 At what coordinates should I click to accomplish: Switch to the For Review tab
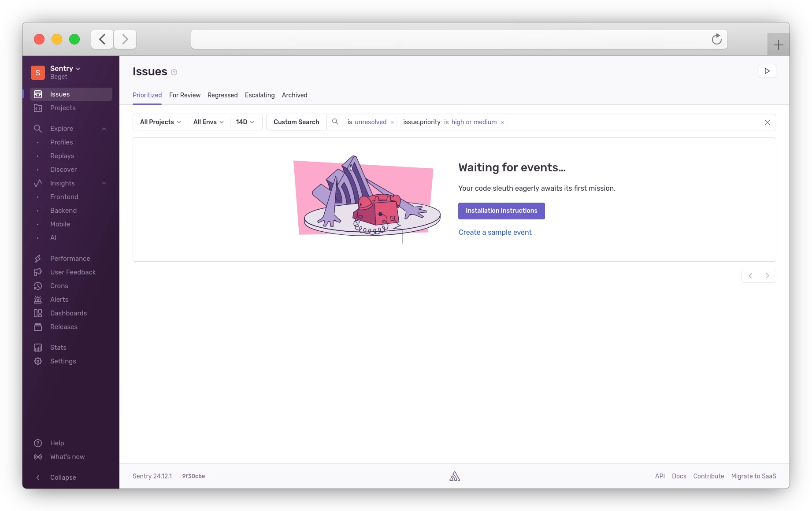pyautogui.click(x=185, y=95)
